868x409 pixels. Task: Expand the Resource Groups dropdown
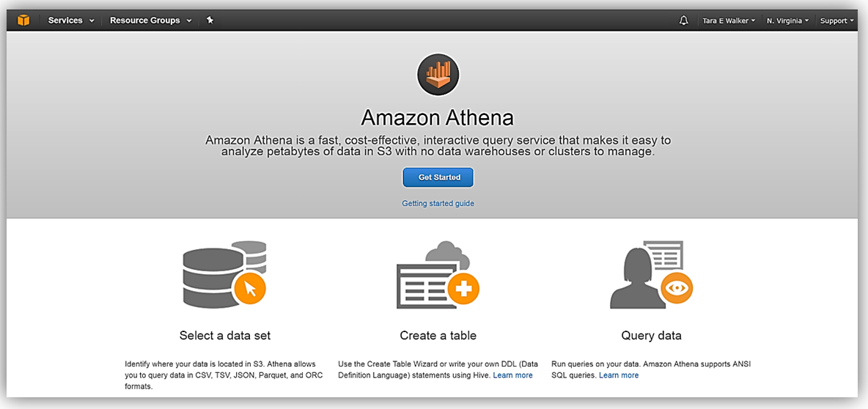click(150, 21)
